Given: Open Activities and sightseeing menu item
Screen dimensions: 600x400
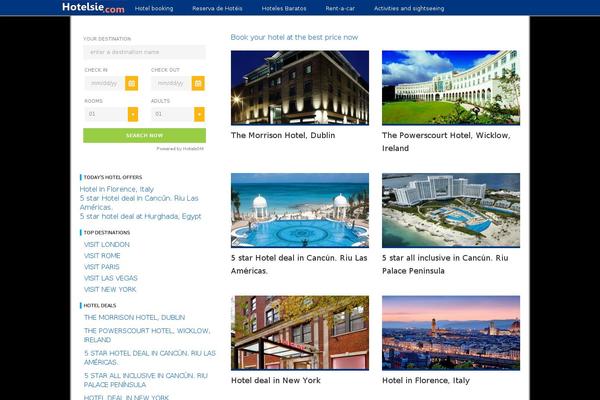Looking at the screenshot, I should click(409, 8).
